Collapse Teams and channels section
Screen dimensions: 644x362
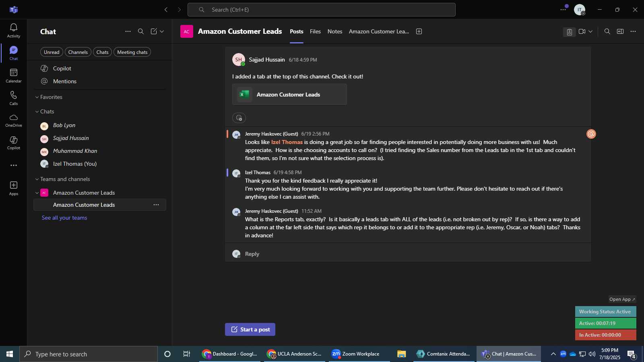tap(62, 179)
